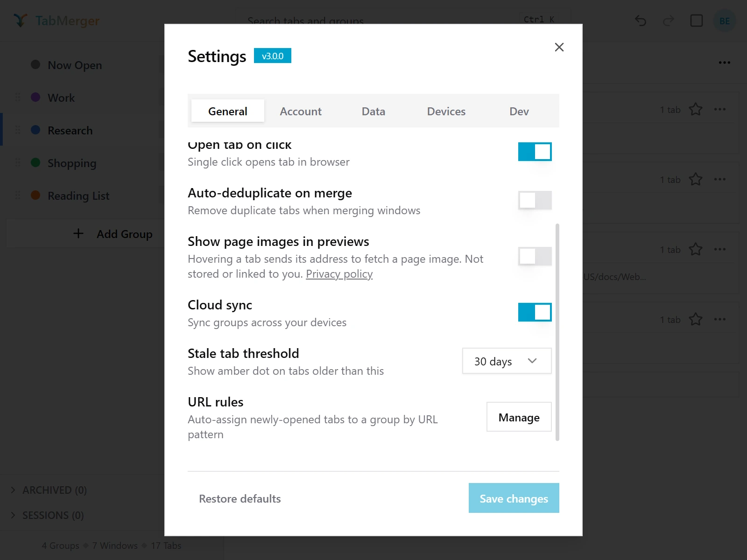Open the Devices tab
This screenshot has height=560, width=747.
tap(446, 111)
